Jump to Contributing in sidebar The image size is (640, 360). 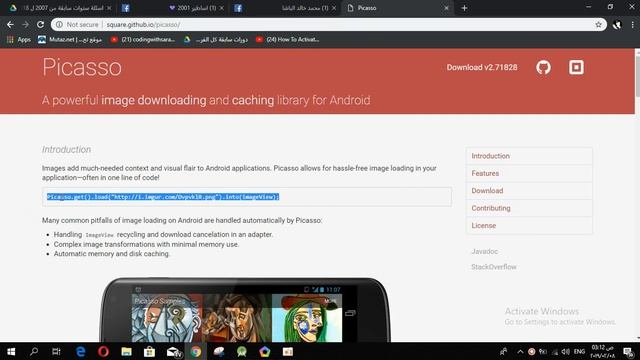pos(529,208)
